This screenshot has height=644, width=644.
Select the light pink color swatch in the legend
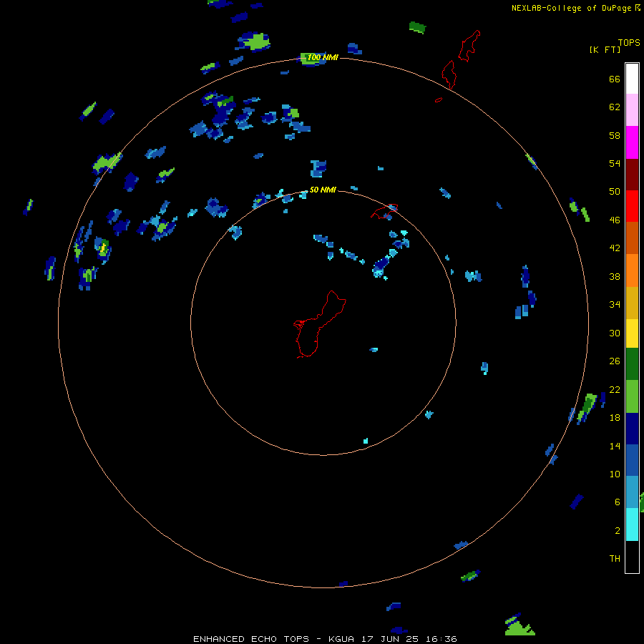(x=632, y=109)
